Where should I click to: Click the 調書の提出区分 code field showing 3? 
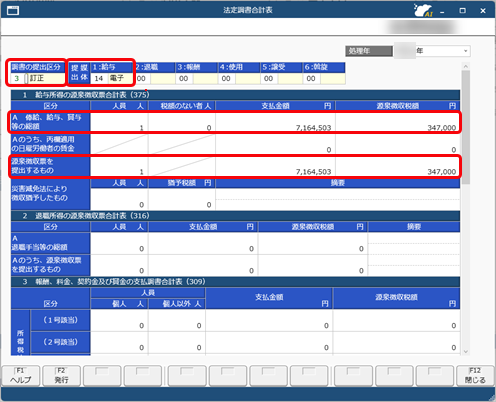17,79
